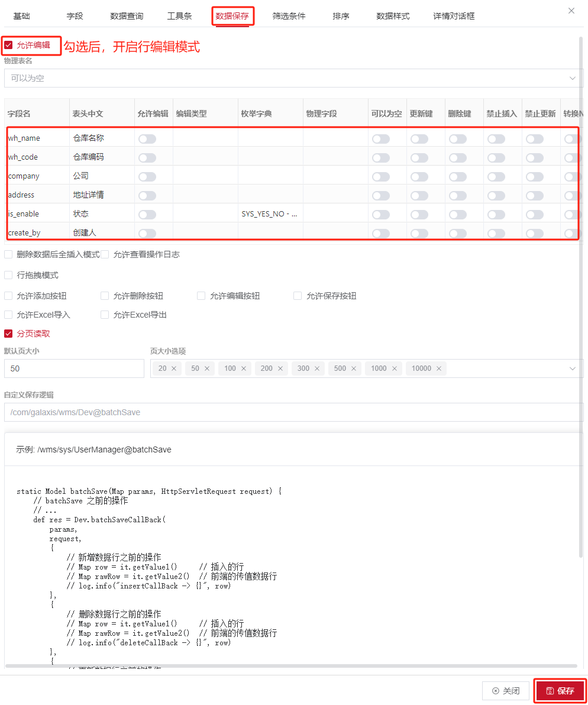Enable 删除数据后全插入模式 checkbox
This screenshot has width=588, height=705.
8,254
